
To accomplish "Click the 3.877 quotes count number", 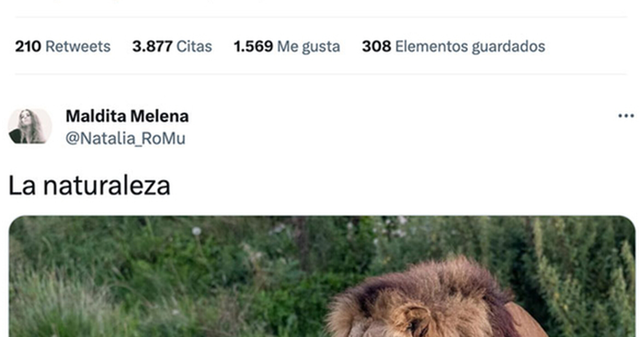I will pyautogui.click(x=152, y=46).
